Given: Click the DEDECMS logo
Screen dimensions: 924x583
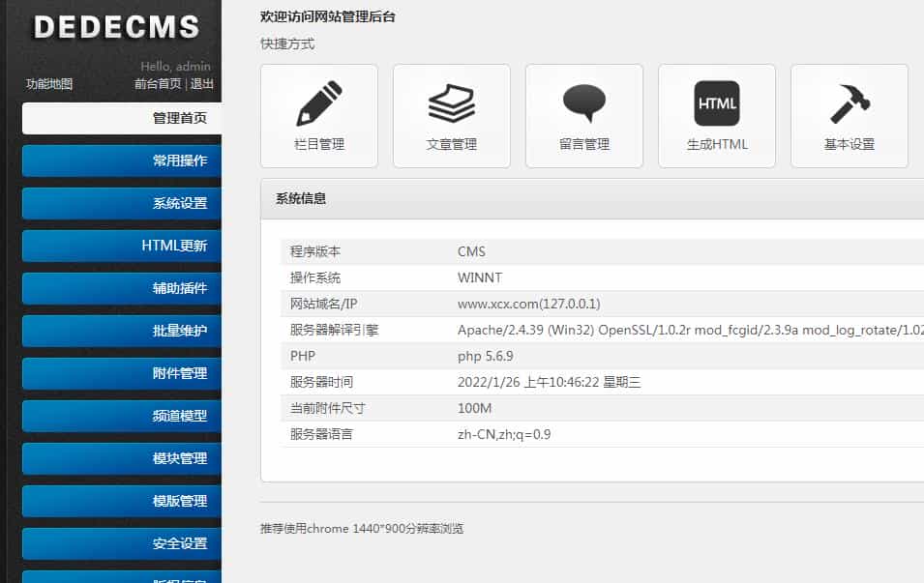Looking at the screenshot, I should (115, 27).
